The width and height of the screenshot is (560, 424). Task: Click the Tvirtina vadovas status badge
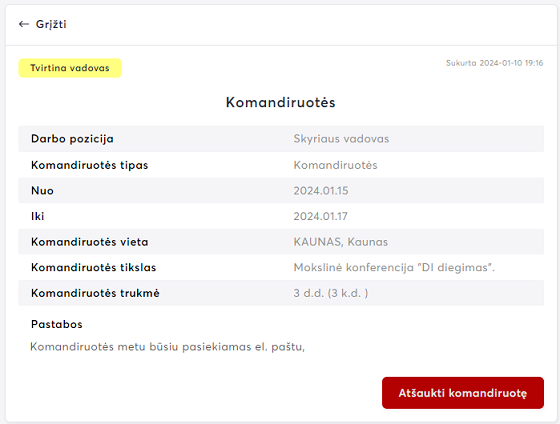pyautogui.click(x=70, y=68)
